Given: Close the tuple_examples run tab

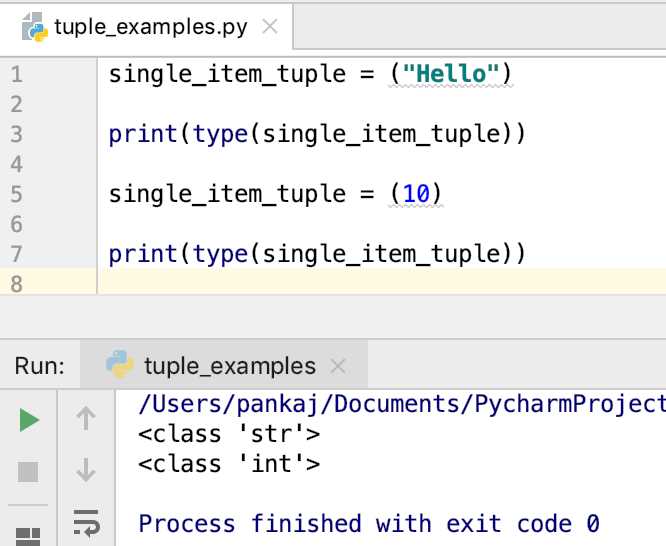Looking at the screenshot, I should pos(338,366).
